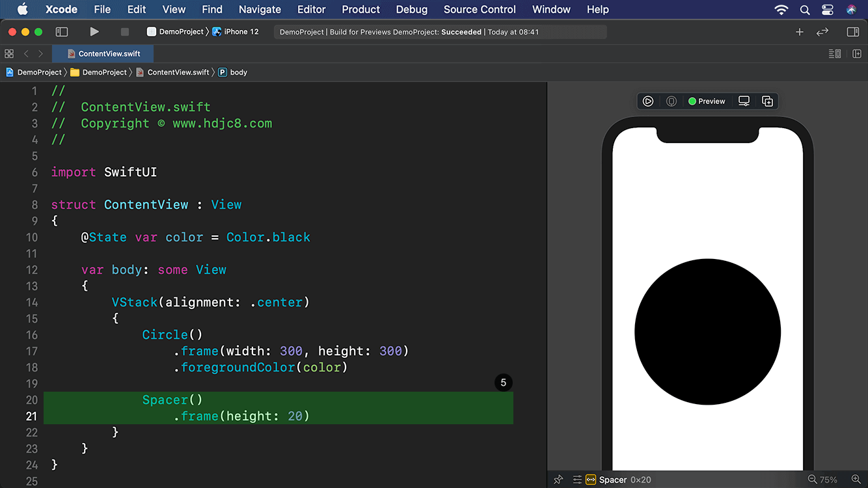The height and width of the screenshot is (488, 868).
Task: Click .frame(height: 20) code line
Action: pos(241,416)
